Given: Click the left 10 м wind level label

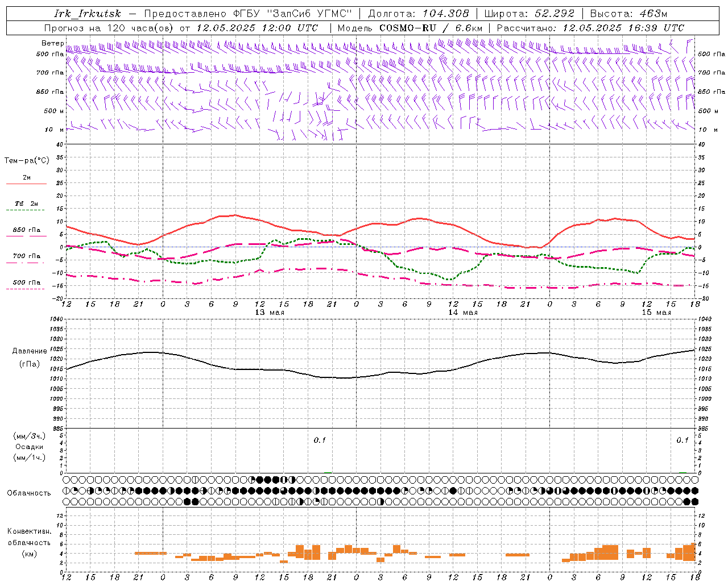Looking at the screenshot, I should [x=54, y=130].
